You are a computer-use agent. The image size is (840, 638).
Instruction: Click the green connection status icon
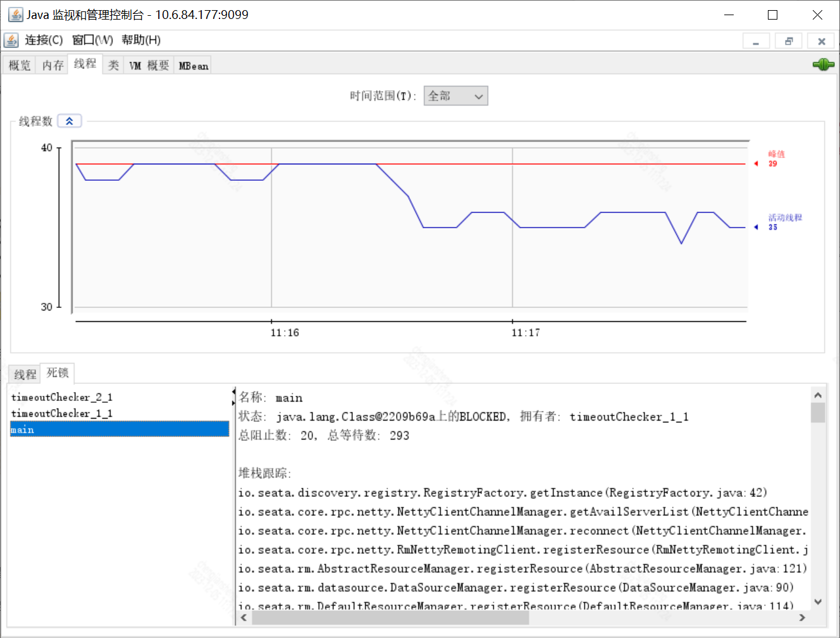coord(823,64)
